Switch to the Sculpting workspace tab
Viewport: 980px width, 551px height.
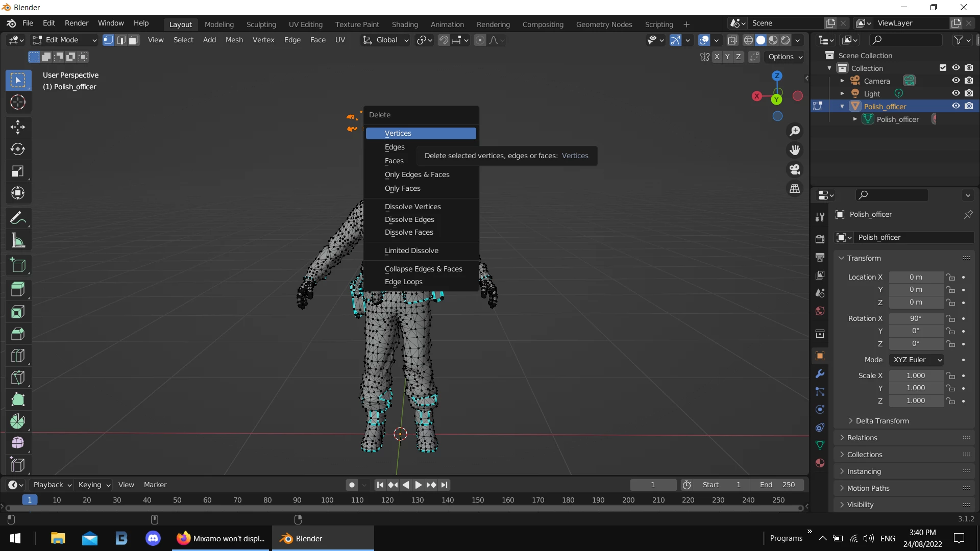(x=261, y=24)
